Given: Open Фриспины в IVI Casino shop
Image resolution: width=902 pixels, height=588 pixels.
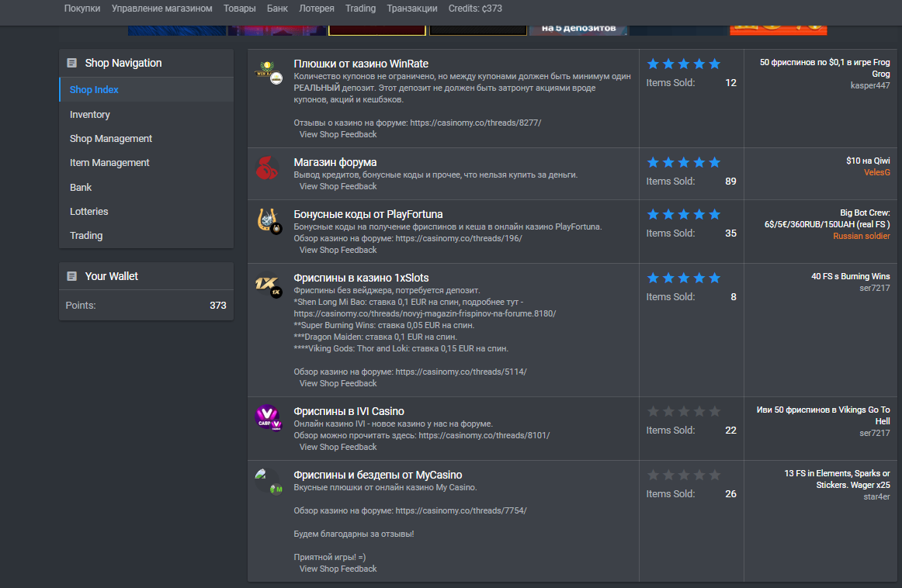Looking at the screenshot, I should [349, 412].
